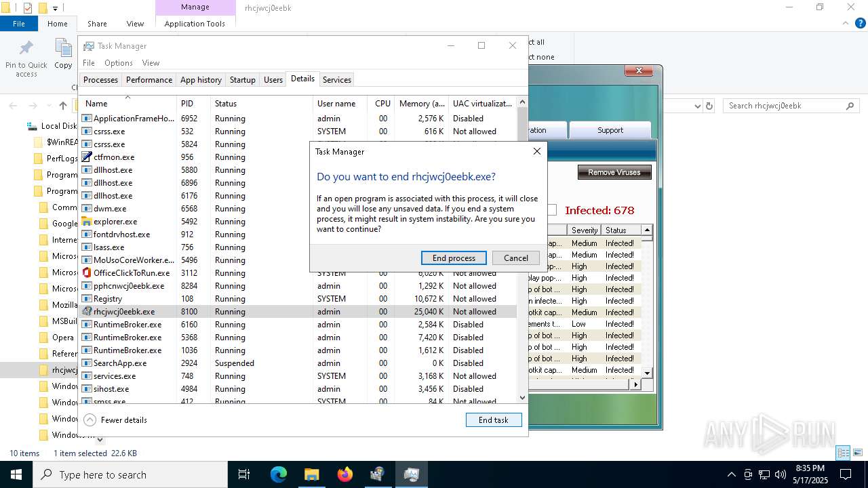Launch Firefox from the taskbar

[345, 474]
